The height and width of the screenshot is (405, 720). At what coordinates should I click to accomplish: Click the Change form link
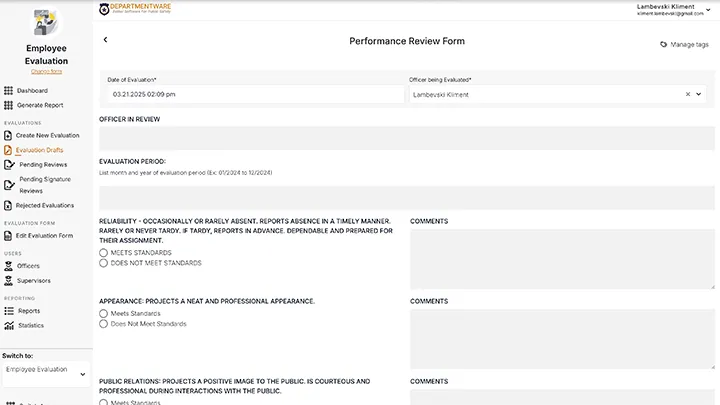(x=46, y=71)
